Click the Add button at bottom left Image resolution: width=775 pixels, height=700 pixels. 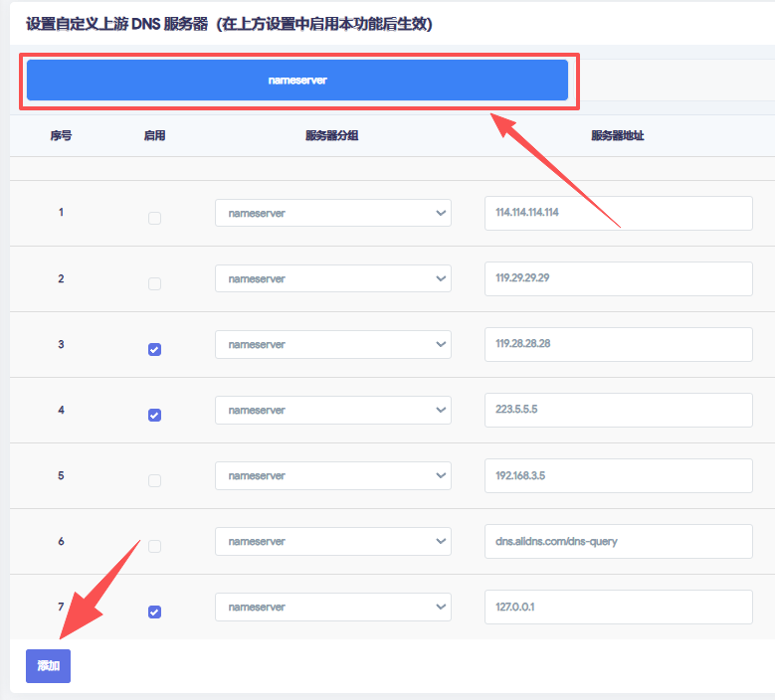click(48, 665)
